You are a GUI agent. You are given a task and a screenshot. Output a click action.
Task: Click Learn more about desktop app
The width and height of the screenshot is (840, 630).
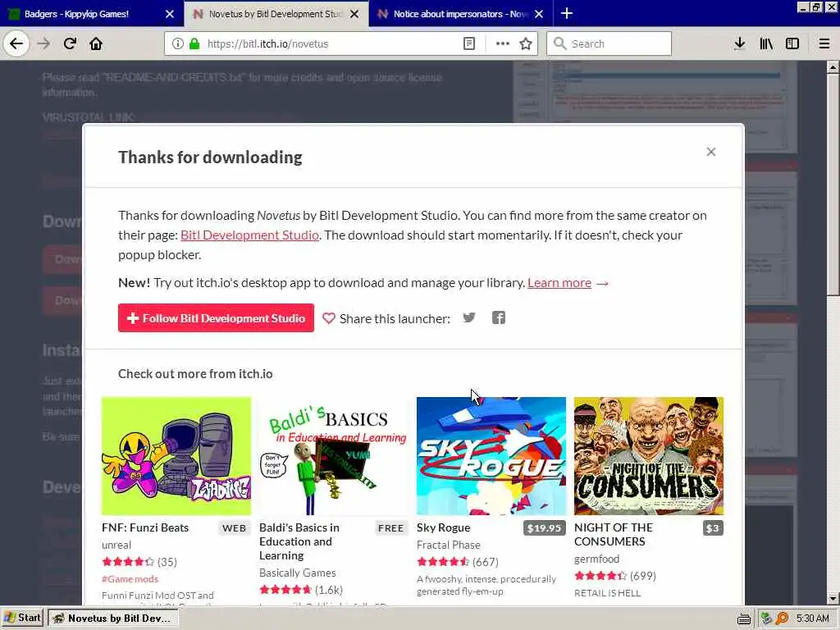559,282
